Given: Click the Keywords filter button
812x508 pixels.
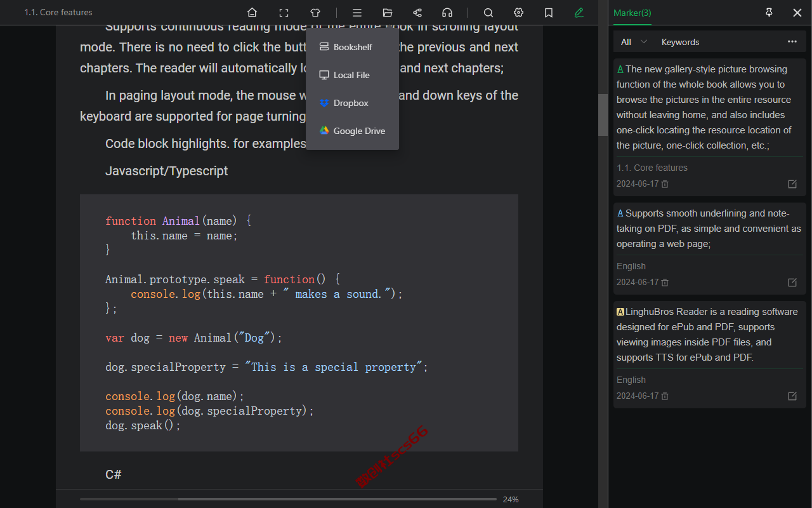Looking at the screenshot, I should point(680,42).
